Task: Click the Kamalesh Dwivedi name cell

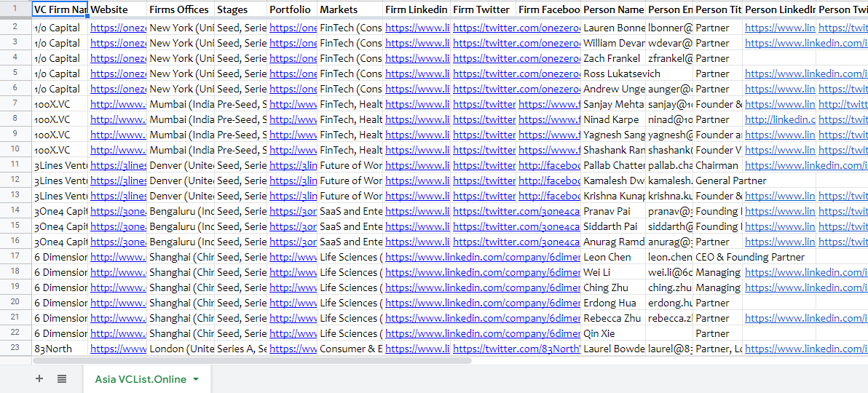Action: pos(613,180)
